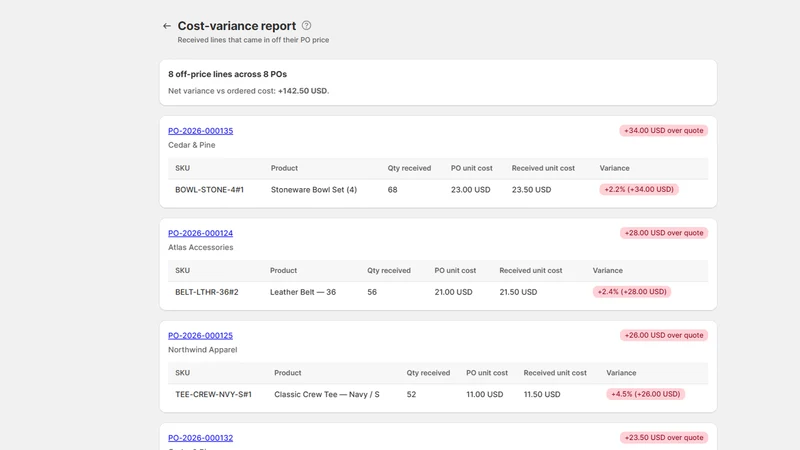Select the TEE-CREW-NVY-S#1 SKU cell
Viewport: 800px width, 450px height.
pyautogui.click(x=213, y=394)
